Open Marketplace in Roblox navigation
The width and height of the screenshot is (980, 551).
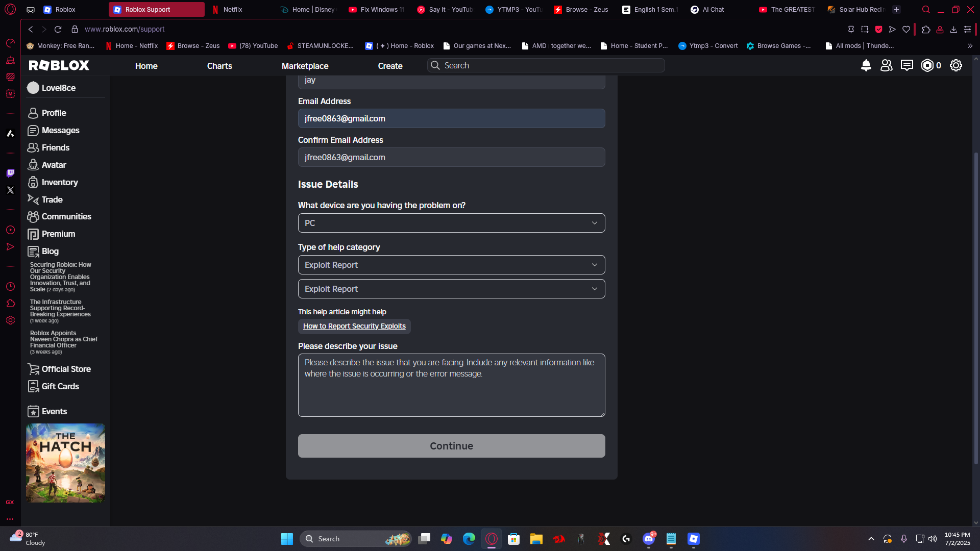305,66
